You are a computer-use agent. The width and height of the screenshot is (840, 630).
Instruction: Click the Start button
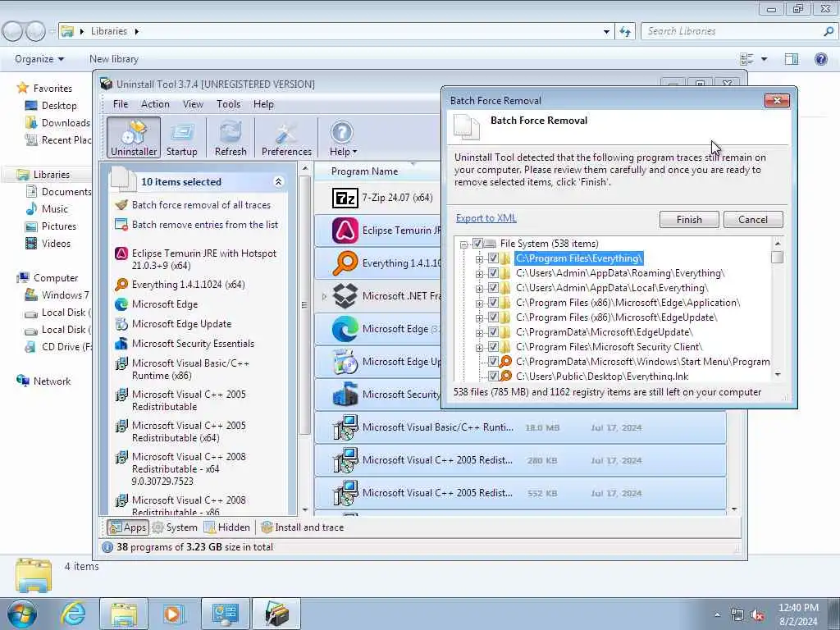pyautogui.click(x=22, y=614)
